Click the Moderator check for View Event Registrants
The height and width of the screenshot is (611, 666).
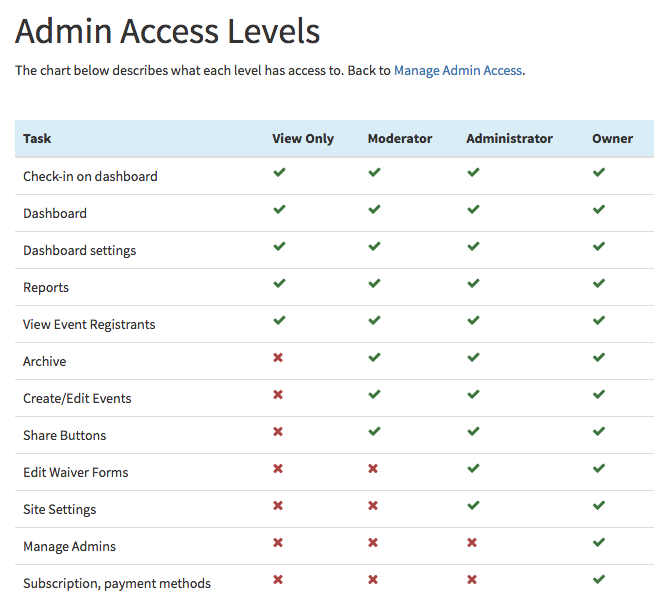click(374, 320)
